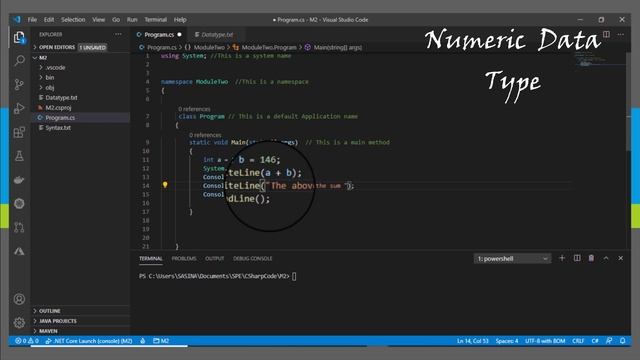Viewport: 640px width, 360px height.
Task: Open Datatype.txt in the explorer tree
Action: [x=61, y=98]
